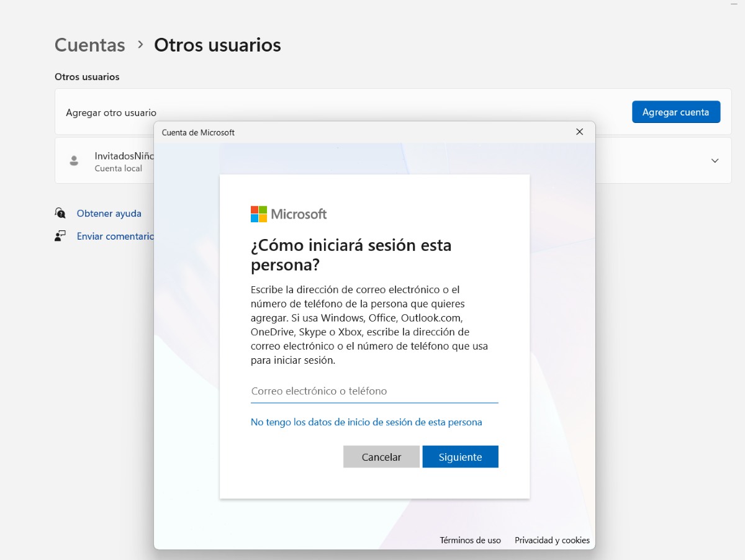745x560 pixels.
Task: Open Términos de uso link
Action: coord(470,540)
